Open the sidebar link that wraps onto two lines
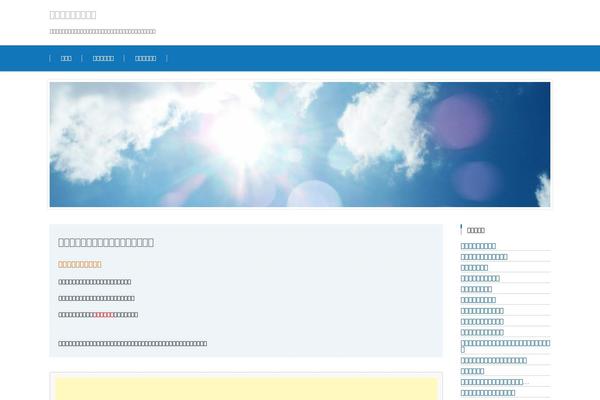Screen dimensions: 600x400 (x=505, y=346)
